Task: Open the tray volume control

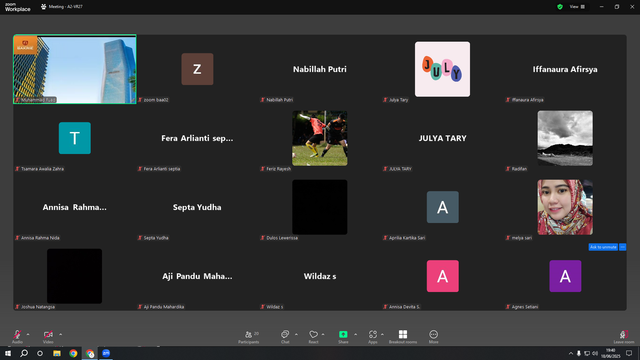Action: pos(595,353)
